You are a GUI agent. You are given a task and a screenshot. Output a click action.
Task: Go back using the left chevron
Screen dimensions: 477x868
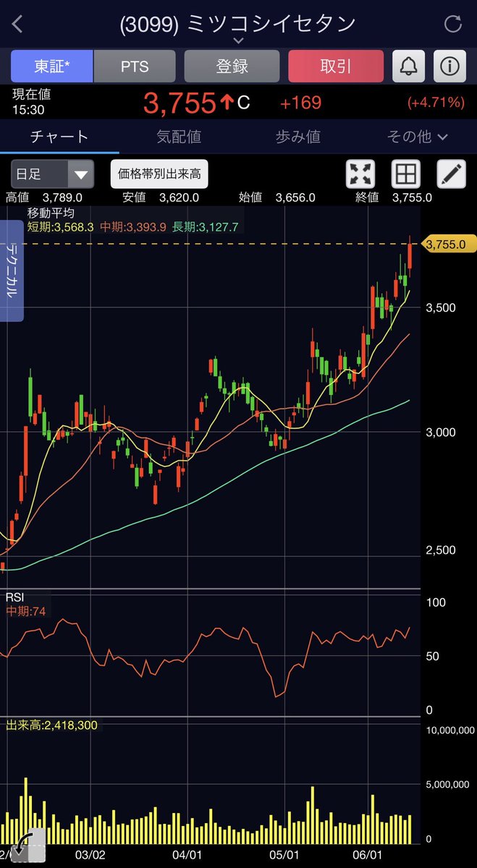pos(17,24)
